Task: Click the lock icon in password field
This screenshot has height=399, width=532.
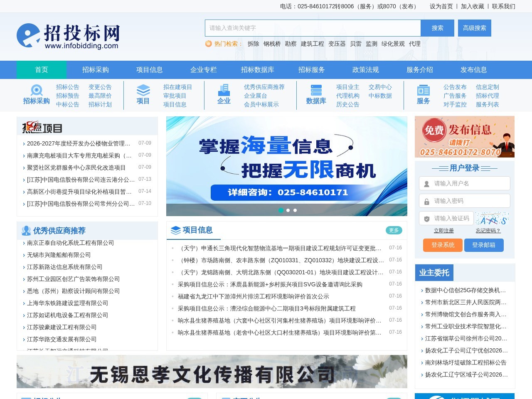Action: (426, 201)
